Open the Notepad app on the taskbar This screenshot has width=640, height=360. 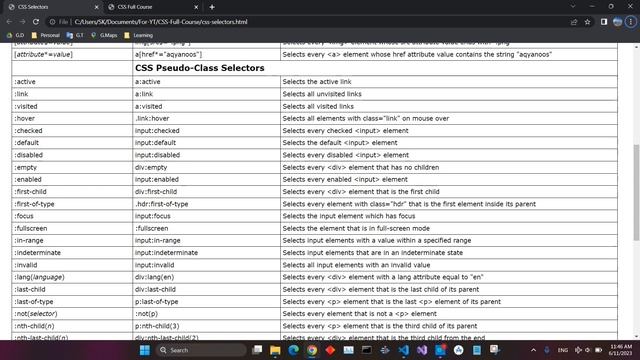click(x=477, y=350)
